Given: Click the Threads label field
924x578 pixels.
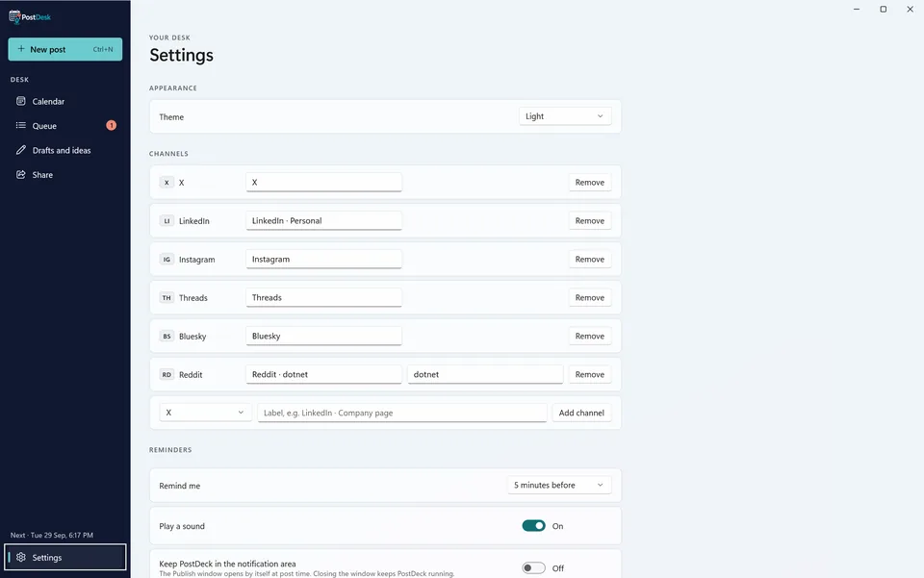Looking at the screenshot, I should tap(323, 298).
